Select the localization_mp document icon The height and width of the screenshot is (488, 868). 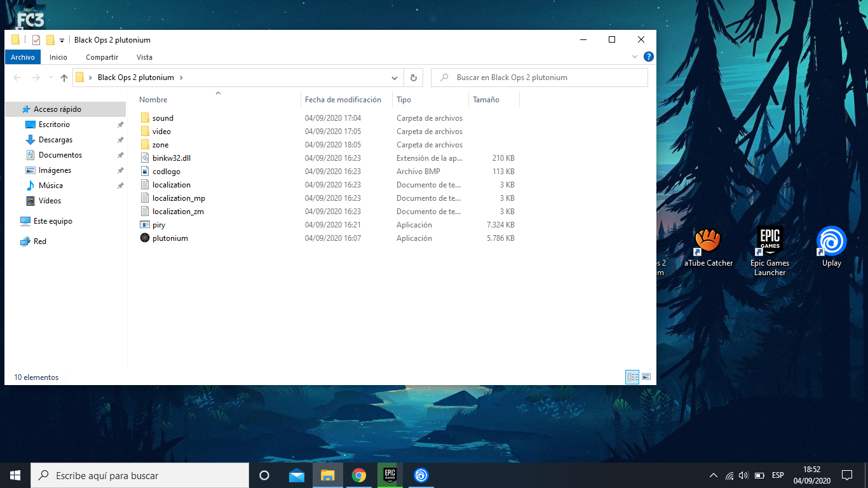(145, 198)
